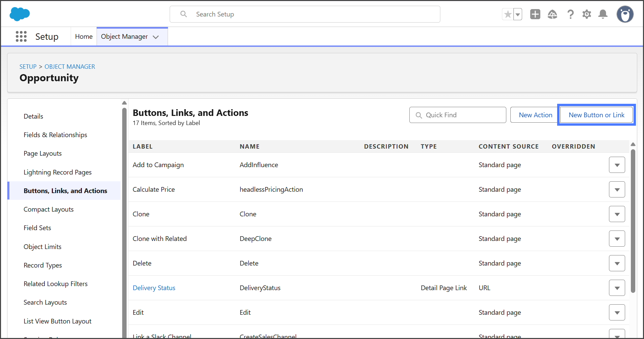This screenshot has height=339, width=644.
Task: Select Page Layouts in sidebar
Action: [x=42, y=153]
